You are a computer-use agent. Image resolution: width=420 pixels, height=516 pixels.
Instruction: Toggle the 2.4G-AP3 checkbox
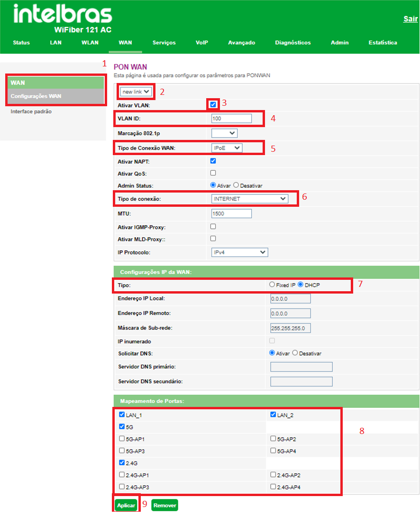coord(122,487)
